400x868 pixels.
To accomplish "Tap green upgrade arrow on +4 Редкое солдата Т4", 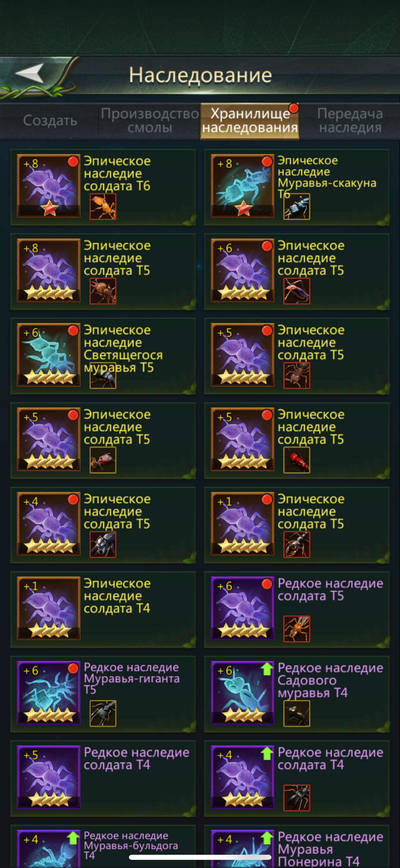I will pyautogui.click(x=267, y=753).
